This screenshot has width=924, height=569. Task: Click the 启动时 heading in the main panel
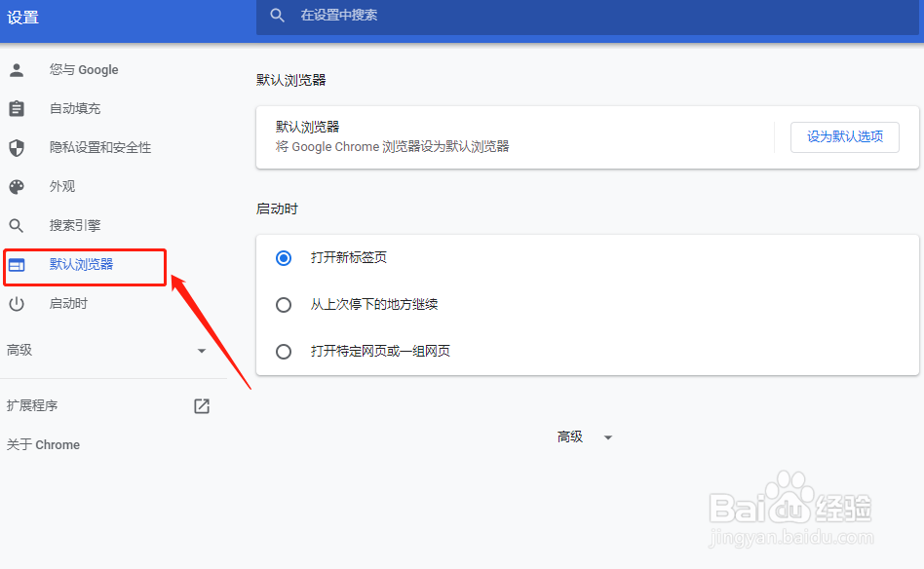(x=277, y=209)
